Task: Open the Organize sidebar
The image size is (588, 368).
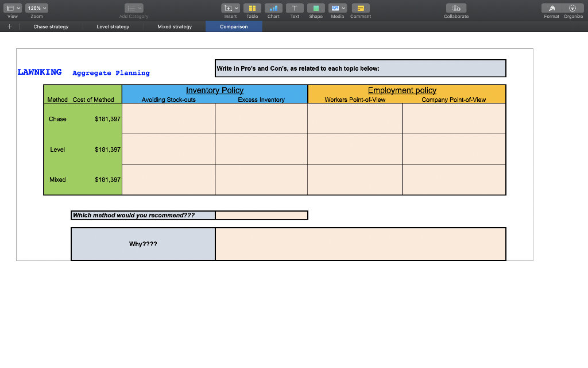Action: [573, 8]
